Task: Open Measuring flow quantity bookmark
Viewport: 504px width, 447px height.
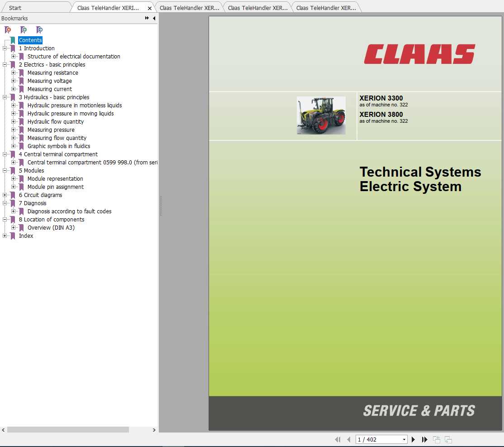Action: pos(57,138)
